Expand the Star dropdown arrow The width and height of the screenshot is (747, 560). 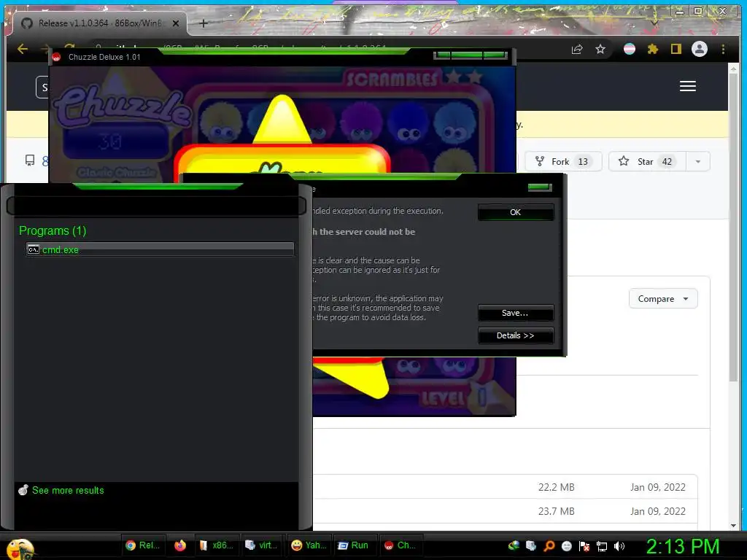coord(698,161)
